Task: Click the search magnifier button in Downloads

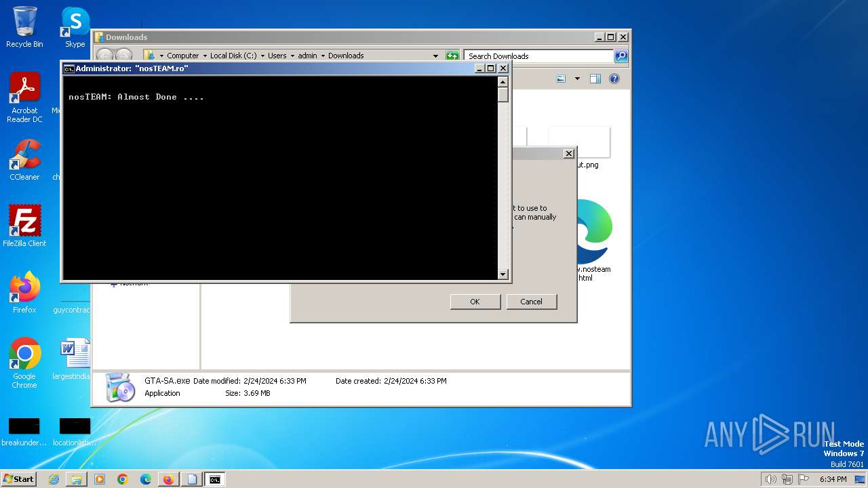Action: click(621, 56)
